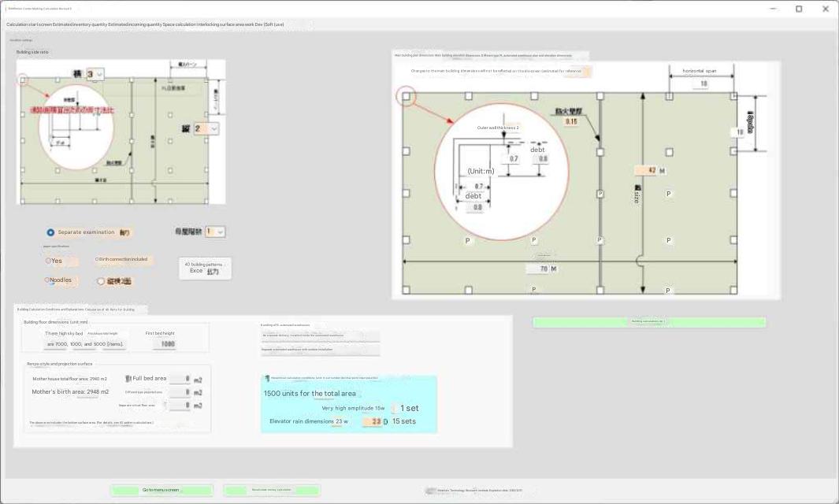Click the research institute logo in footer
839x504 pixels.
point(430,491)
